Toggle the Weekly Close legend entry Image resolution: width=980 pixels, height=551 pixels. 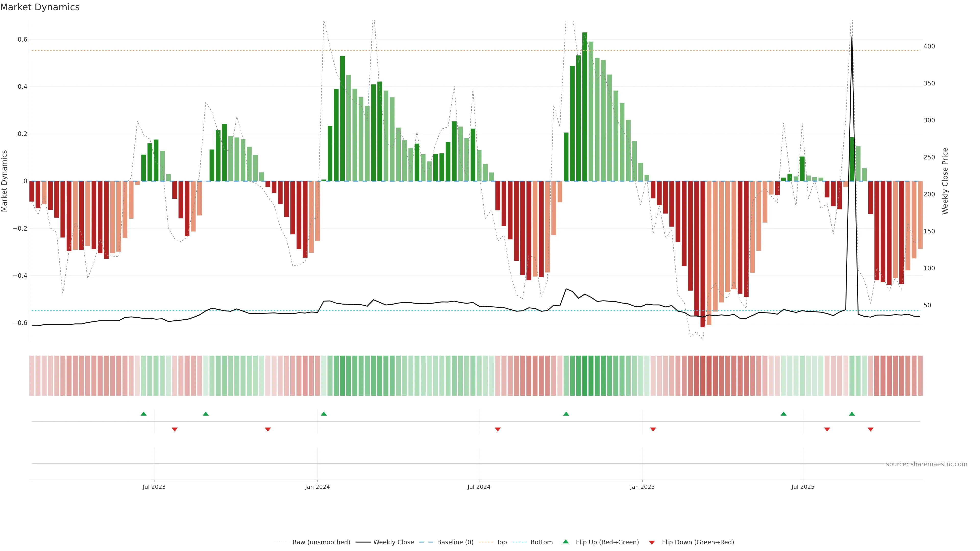393,542
